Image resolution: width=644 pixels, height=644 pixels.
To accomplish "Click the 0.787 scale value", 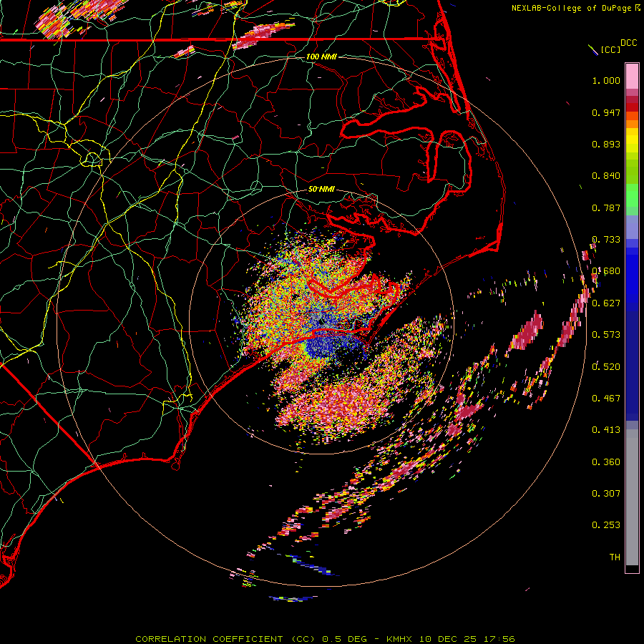I will (x=606, y=208).
